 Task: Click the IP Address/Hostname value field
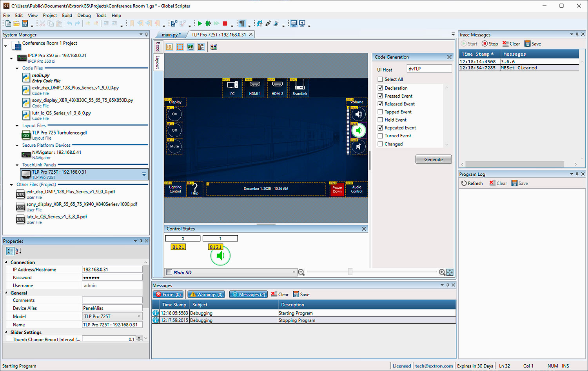point(112,269)
